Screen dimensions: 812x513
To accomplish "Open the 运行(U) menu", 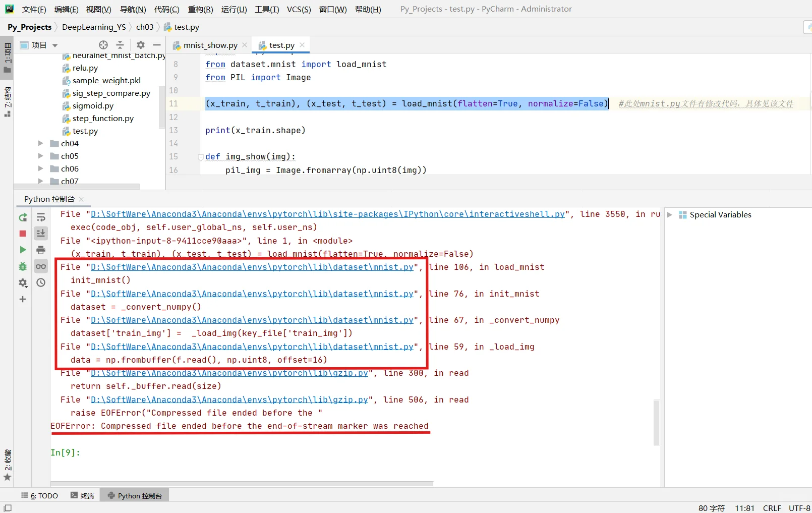I will pos(234,9).
